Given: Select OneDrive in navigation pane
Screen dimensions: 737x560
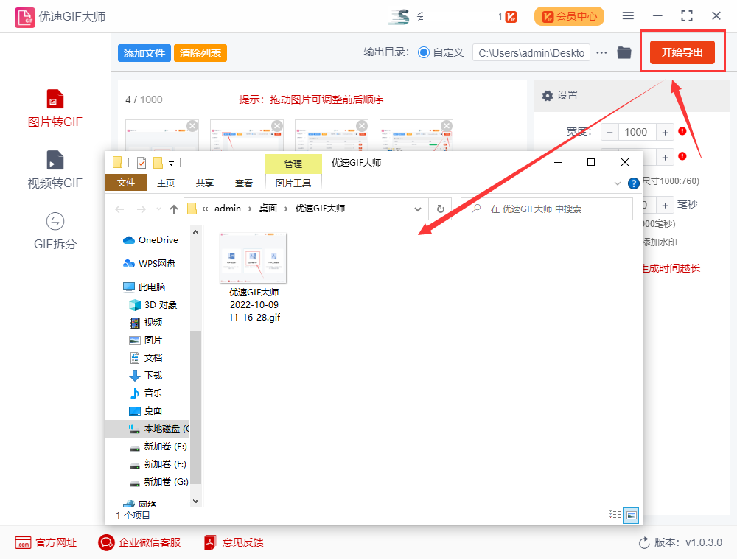Looking at the screenshot, I should coord(150,240).
